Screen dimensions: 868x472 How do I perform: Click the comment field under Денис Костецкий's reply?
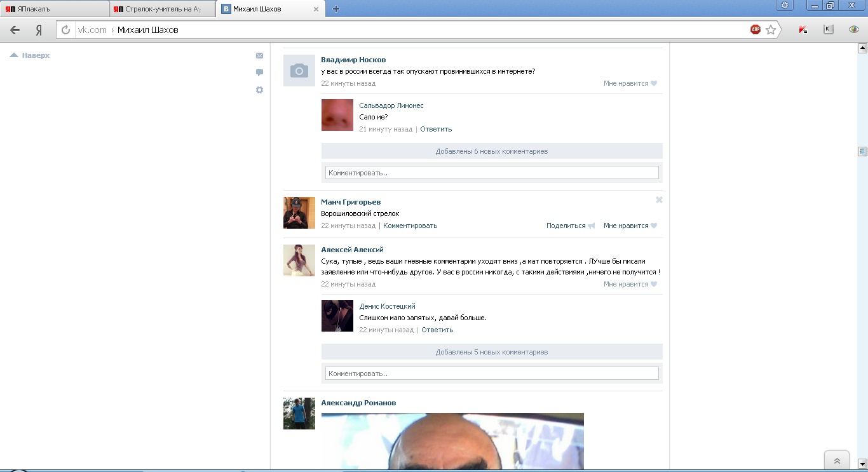click(x=491, y=374)
